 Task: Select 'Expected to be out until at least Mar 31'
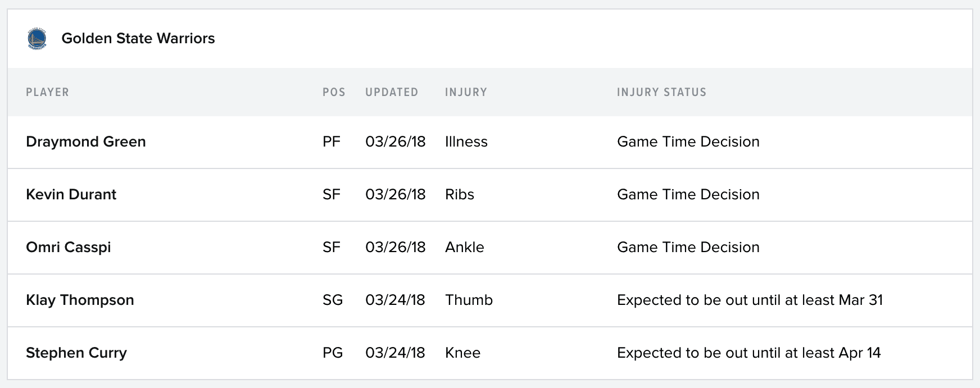[750, 300]
